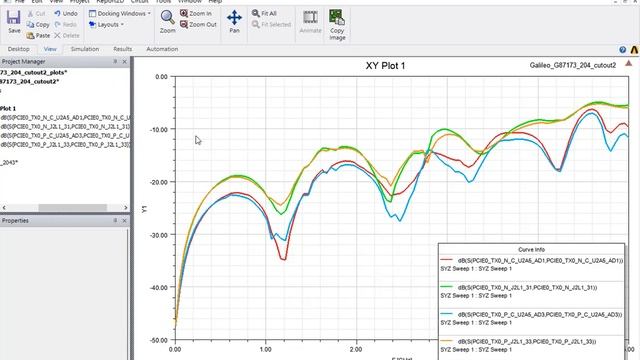Open the help question mark icon
640x360 pixels.
click(x=622, y=50)
